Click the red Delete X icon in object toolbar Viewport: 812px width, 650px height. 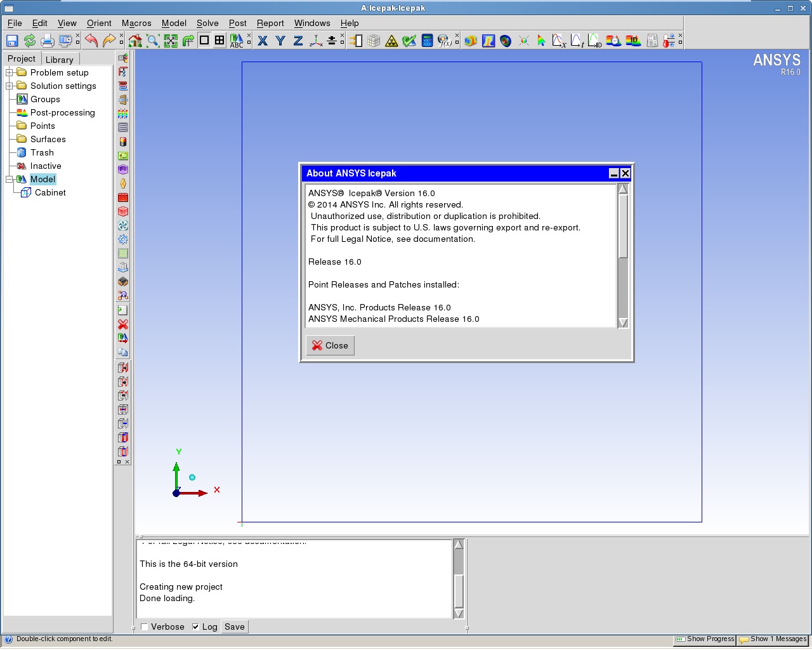[x=123, y=324]
